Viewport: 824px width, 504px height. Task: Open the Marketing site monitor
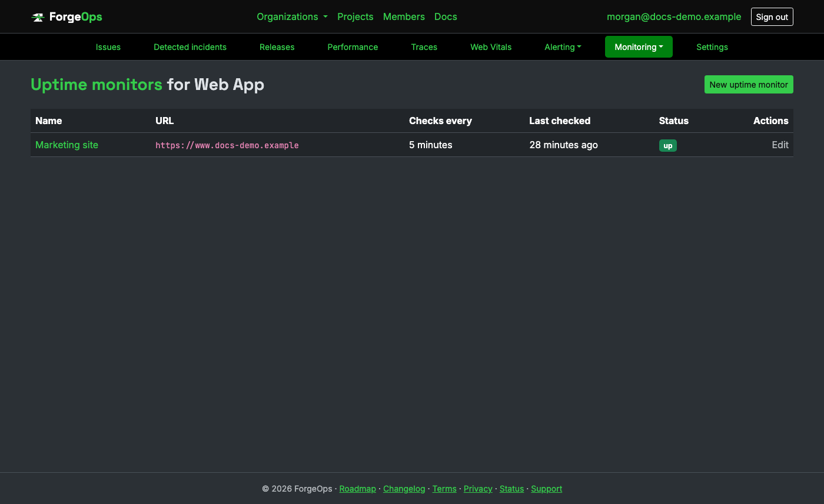tap(67, 145)
